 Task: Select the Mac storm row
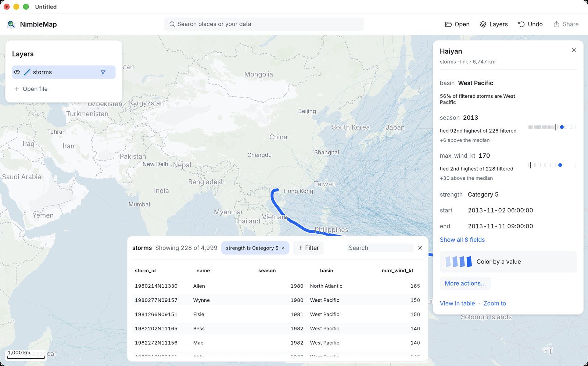point(277,343)
